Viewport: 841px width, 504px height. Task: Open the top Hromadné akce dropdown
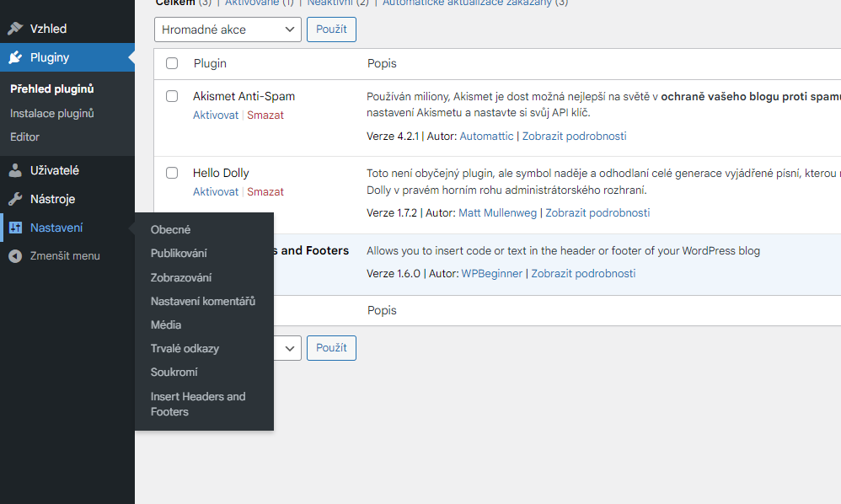pyautogui.click(x=228, y=29)
